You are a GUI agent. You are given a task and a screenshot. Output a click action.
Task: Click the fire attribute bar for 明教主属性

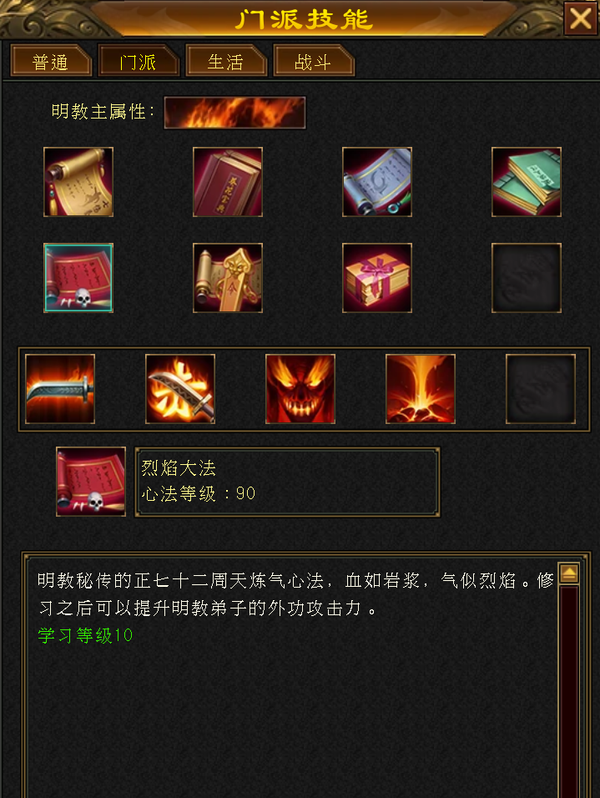[x=235, y=112]
